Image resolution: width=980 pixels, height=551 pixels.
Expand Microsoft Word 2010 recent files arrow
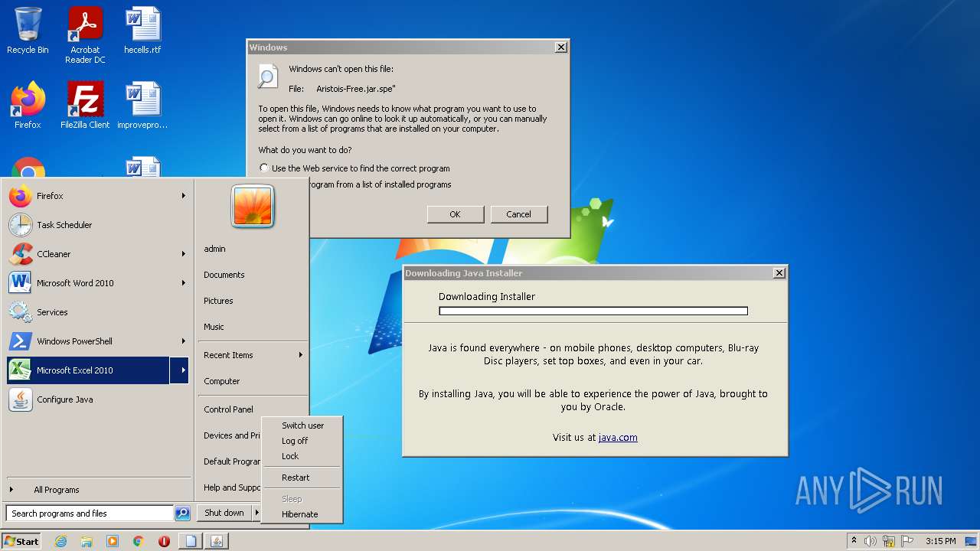[x=183, y=283]
